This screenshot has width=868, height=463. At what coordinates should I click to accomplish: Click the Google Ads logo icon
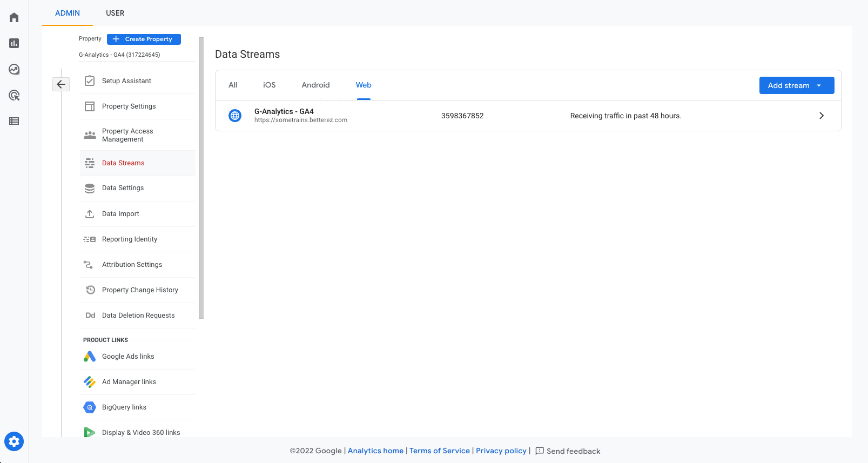(x=90, y=357)
